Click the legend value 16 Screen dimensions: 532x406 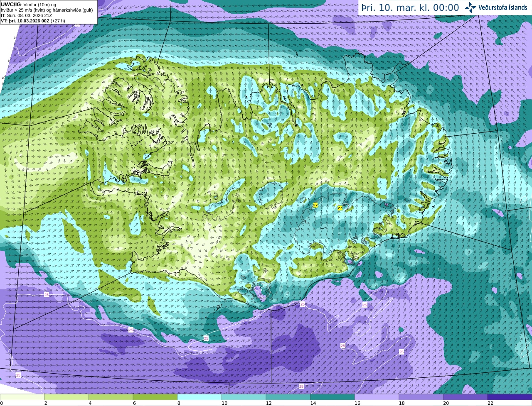[x=357, y=403]
